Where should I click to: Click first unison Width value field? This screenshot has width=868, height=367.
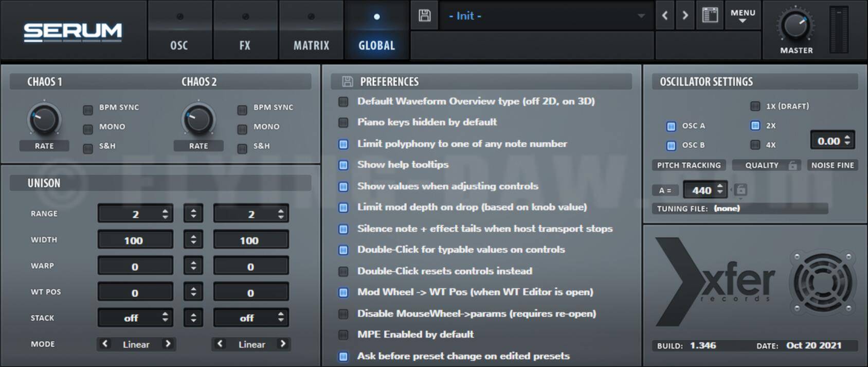[x=135, y=240]
